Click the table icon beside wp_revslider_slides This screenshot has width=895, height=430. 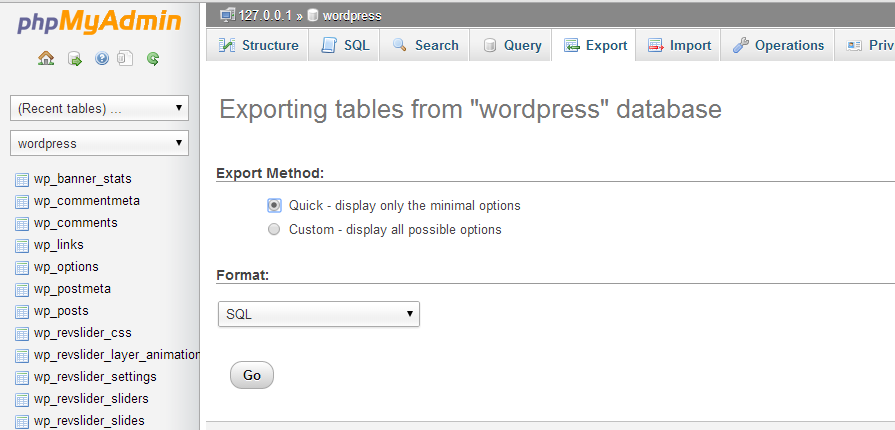click(22, 421)
